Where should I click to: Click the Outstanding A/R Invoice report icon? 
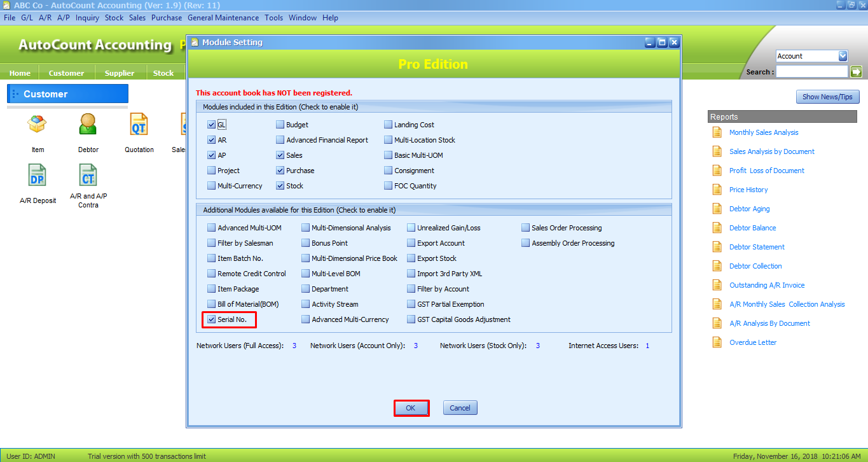point(717,285)
